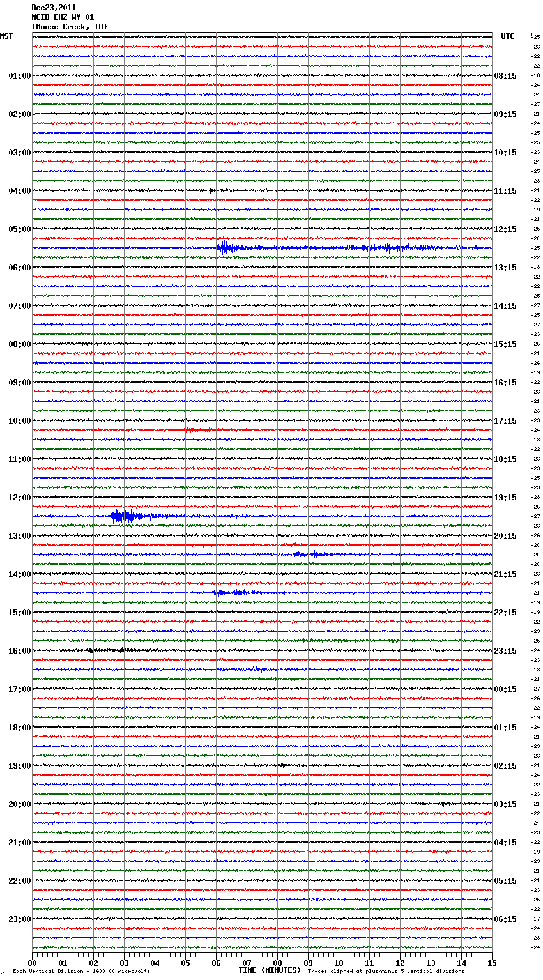Click the '08' minute axis tick label

[x=277, y=963]
